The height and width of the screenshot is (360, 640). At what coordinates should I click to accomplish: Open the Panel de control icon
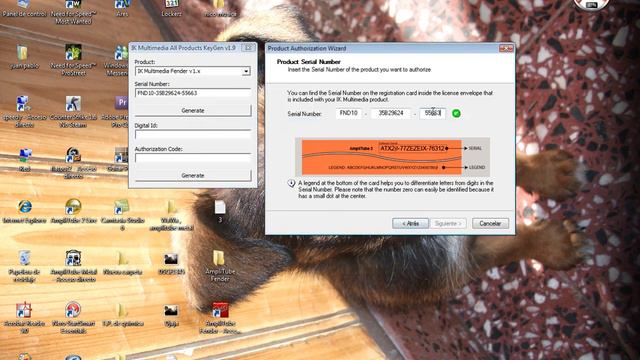(x=24, y=4)
